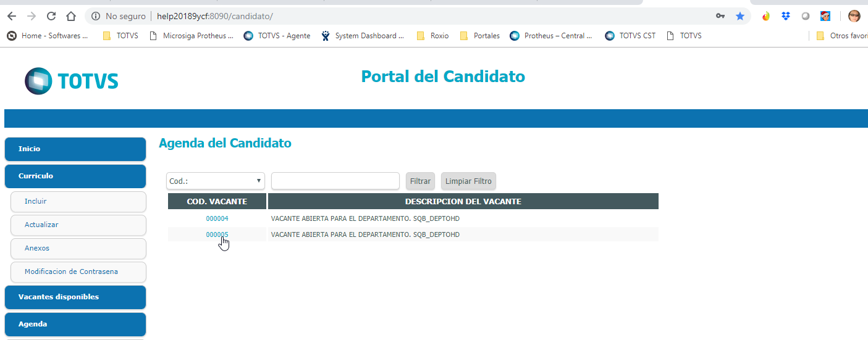Open Protheus – Central bookmark
The height and width of the screenshot is (340, 868).
551,36
